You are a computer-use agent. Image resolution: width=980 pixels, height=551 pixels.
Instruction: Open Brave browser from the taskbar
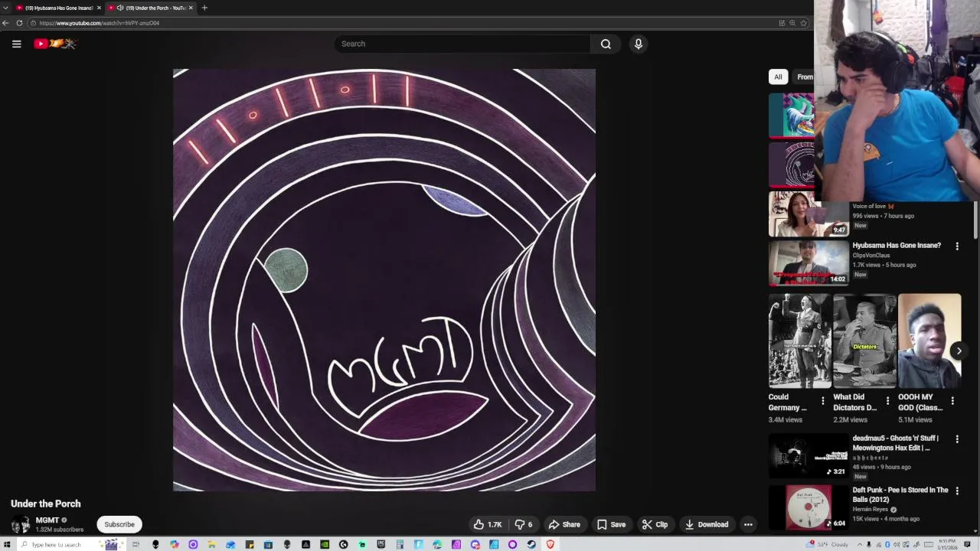[550, 544]
